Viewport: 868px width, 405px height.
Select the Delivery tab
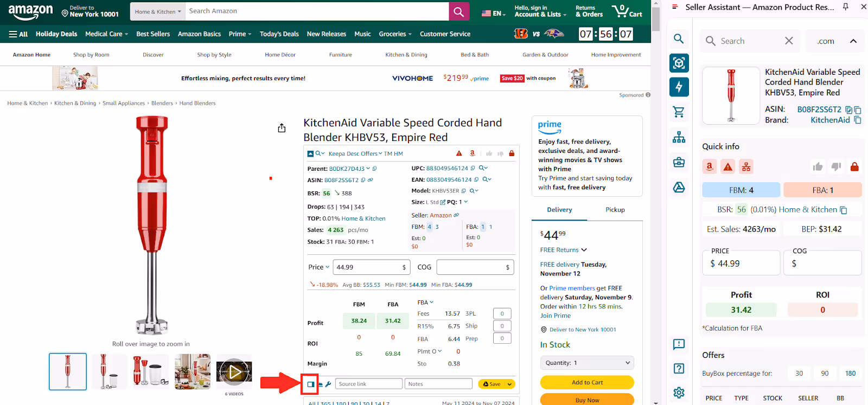click(x=559, y=210)
